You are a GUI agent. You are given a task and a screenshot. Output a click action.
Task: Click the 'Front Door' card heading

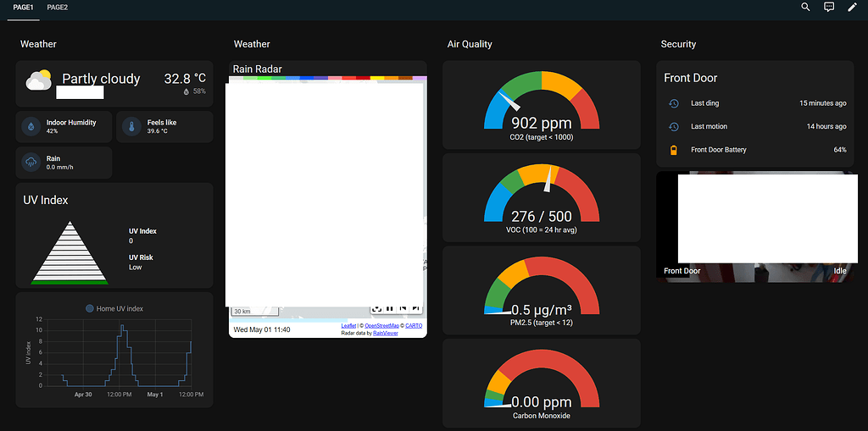click(690, 78)
